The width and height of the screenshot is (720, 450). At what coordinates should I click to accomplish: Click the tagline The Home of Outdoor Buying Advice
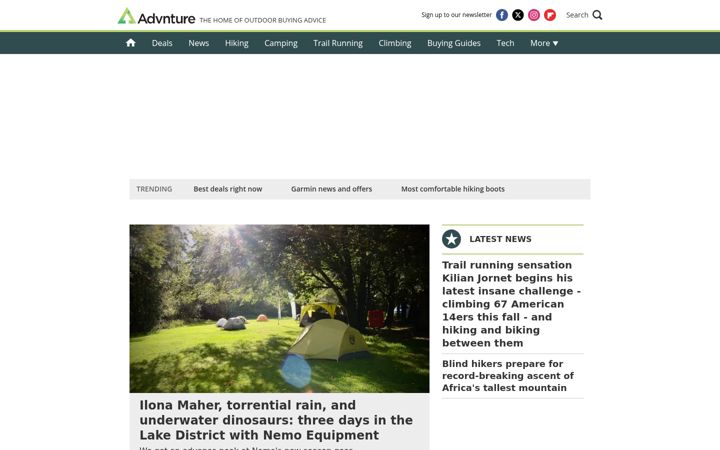(x=263, y=20)
